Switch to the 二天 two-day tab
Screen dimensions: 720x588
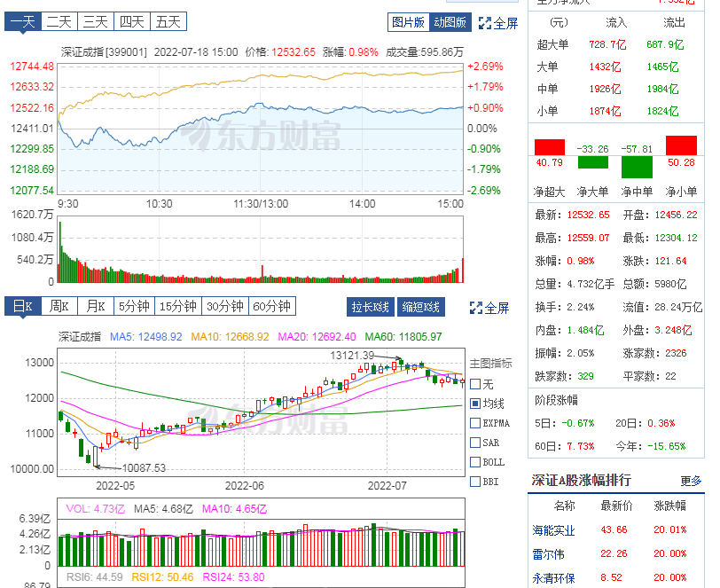59,21
